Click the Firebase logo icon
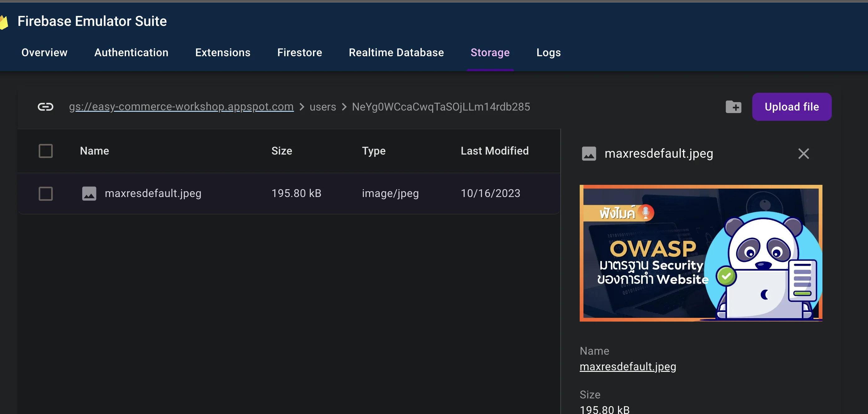 (x=4, y=22)
